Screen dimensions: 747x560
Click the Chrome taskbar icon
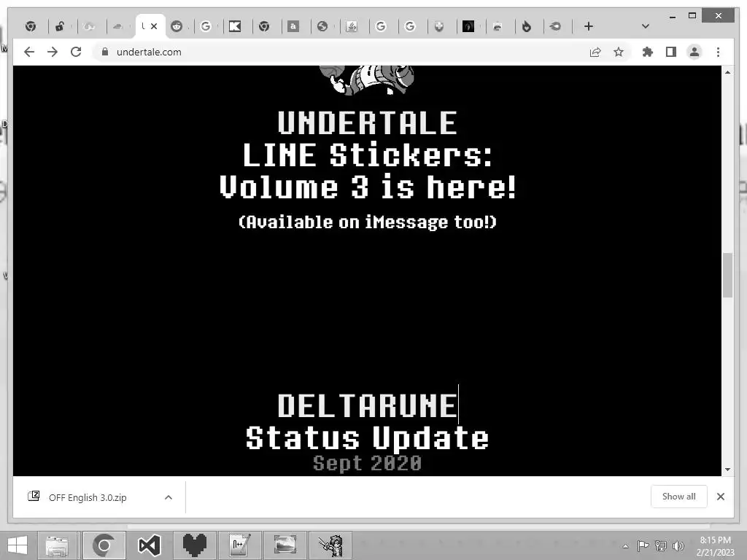(x=104, y=545)
